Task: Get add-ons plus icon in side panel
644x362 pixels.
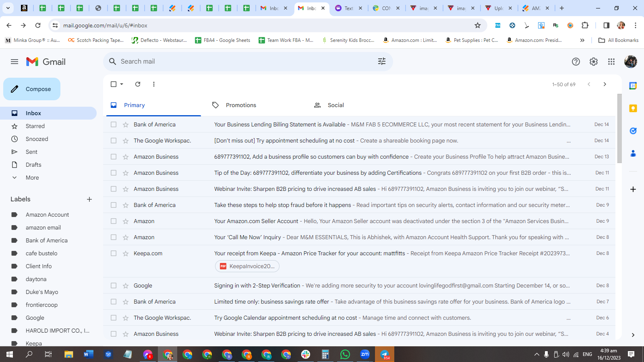Action: [x=633, y=189]
